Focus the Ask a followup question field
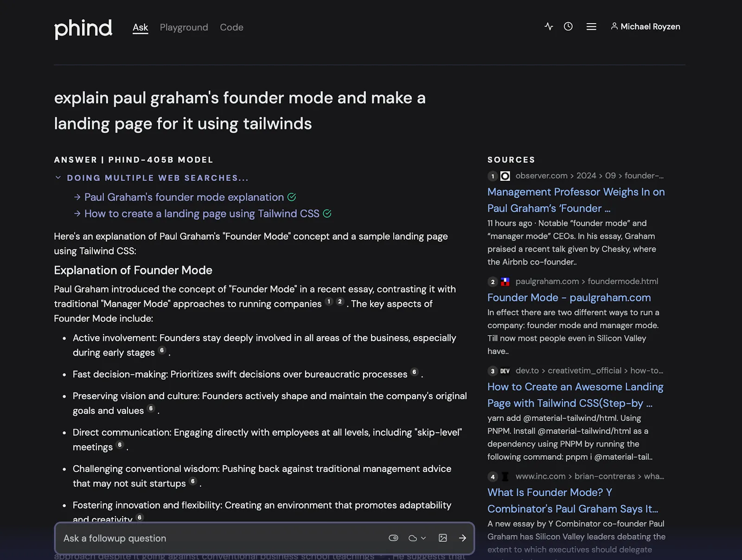Image resolution: width=742 pixels, height=560 pixels. pyautogui.click(x=223, y=538)
